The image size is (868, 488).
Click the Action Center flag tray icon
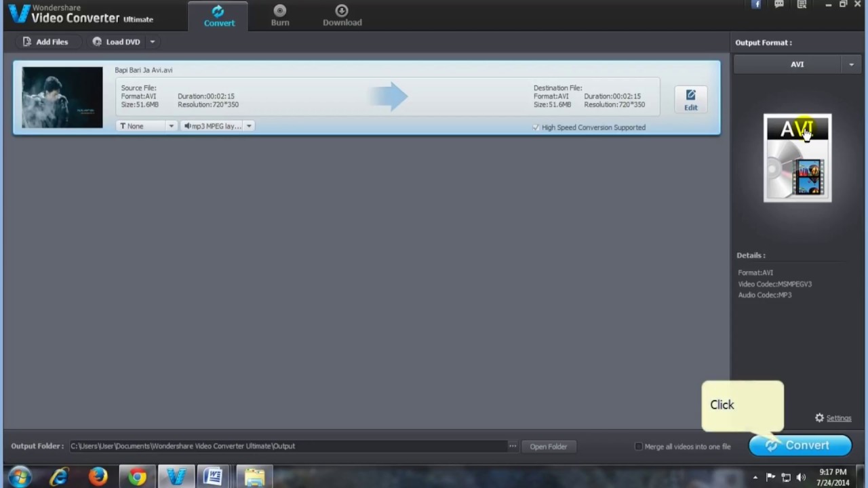coord(771,478)
